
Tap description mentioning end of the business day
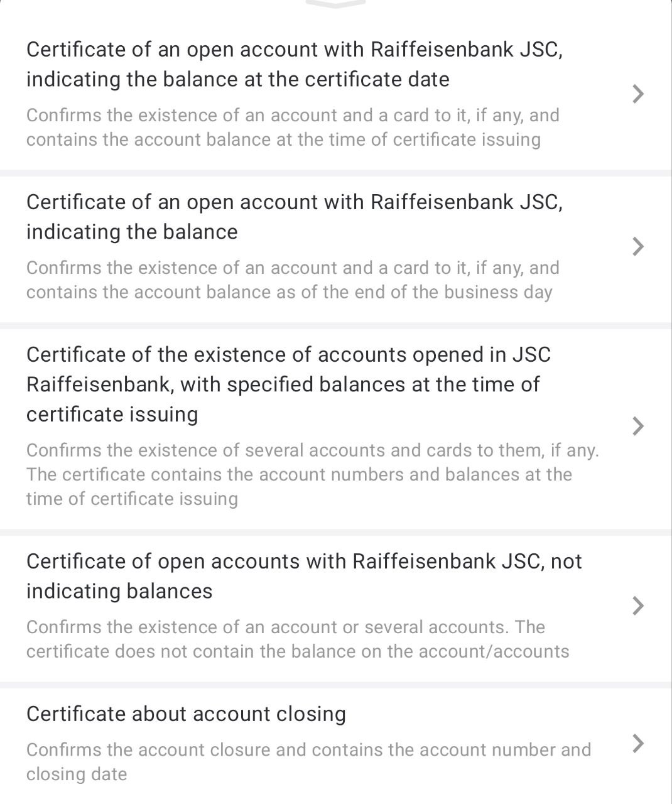tap(289, 292)
